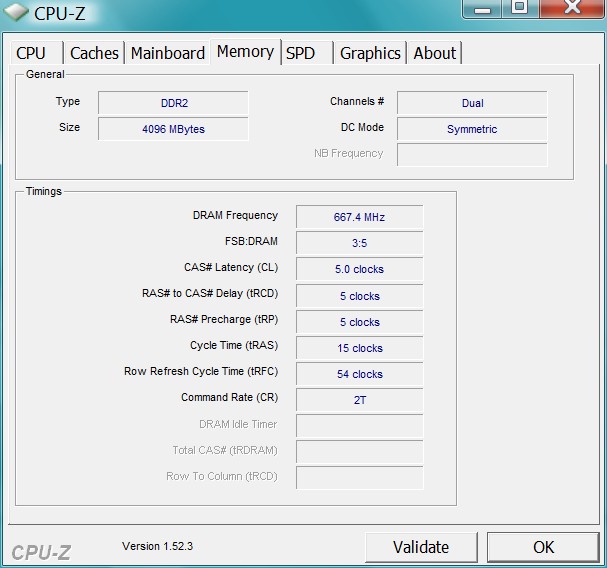Click the Command Rate (CR) label

(230, 397)
